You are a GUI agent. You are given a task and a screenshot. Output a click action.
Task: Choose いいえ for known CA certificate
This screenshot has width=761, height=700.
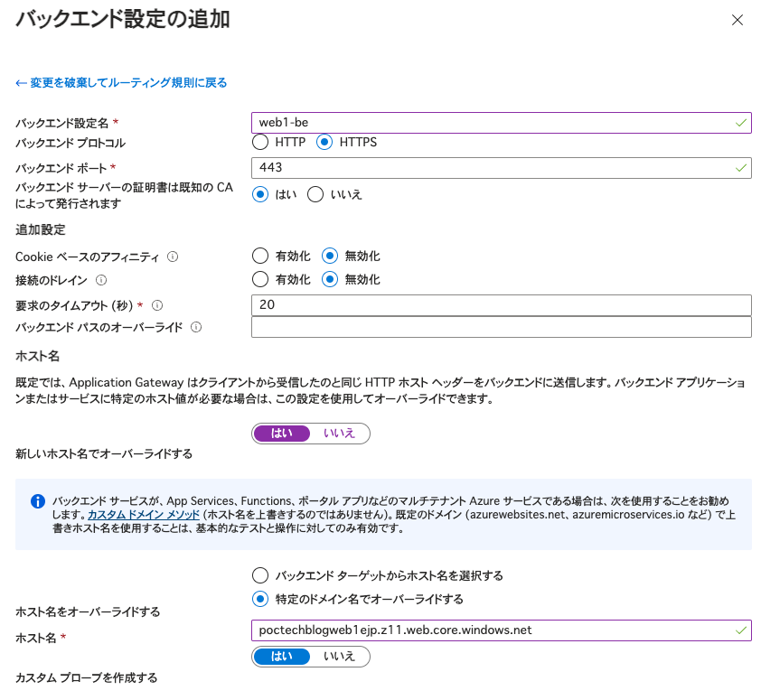point(315,194)
